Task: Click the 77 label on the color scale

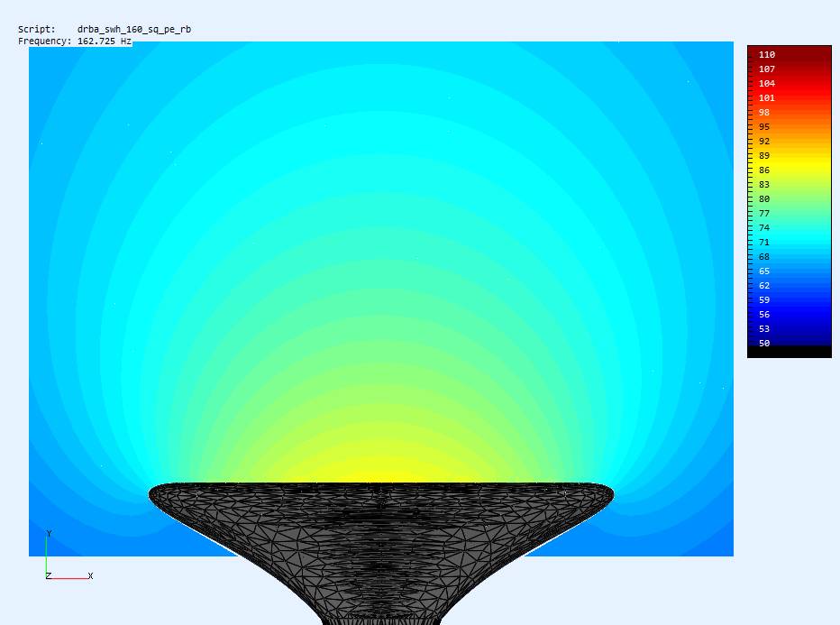Action: [x=764, y=214]
